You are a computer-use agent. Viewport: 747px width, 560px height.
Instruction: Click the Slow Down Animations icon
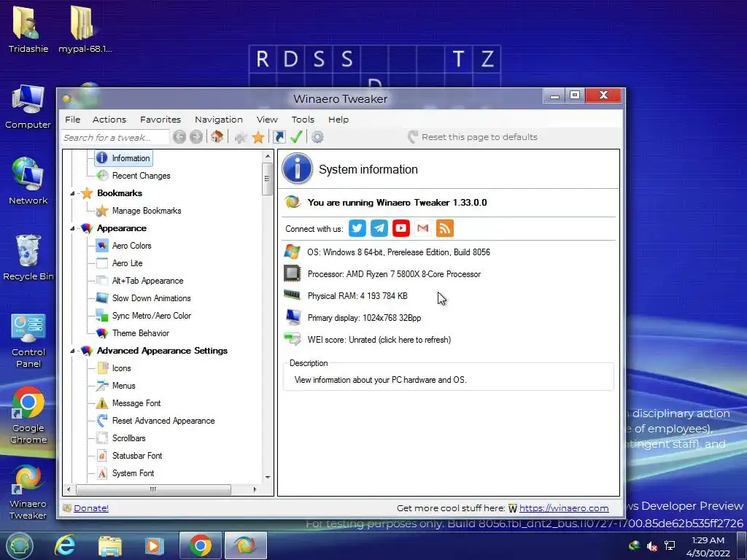[102, 298]
